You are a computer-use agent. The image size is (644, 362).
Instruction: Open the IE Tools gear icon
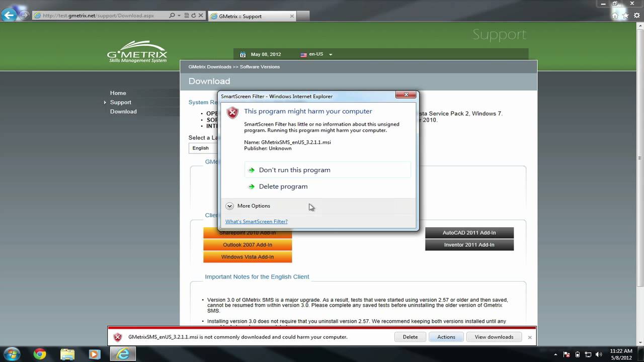pyautogui.click(x=637, y=16)
